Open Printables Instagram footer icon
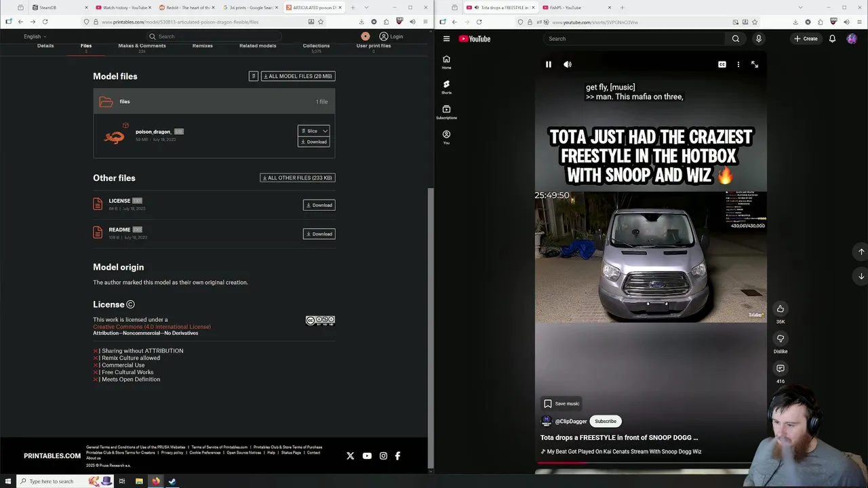 point(383,456)
